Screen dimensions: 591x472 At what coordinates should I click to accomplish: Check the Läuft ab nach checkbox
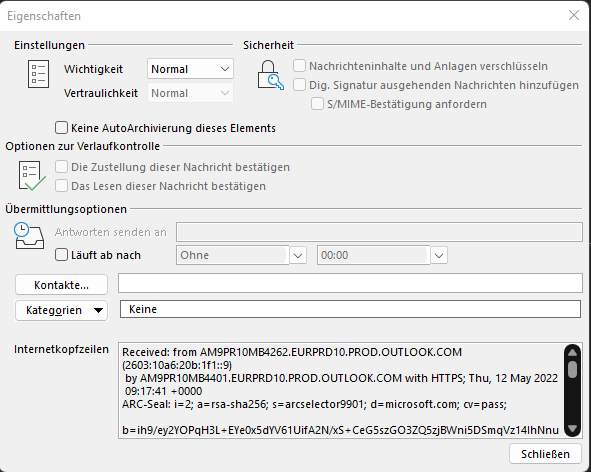[61, 255]
